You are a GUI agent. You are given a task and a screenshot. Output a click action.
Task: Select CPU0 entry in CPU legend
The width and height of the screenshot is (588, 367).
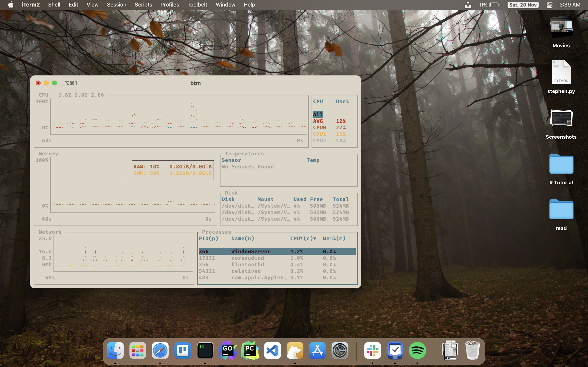[319, 127]
